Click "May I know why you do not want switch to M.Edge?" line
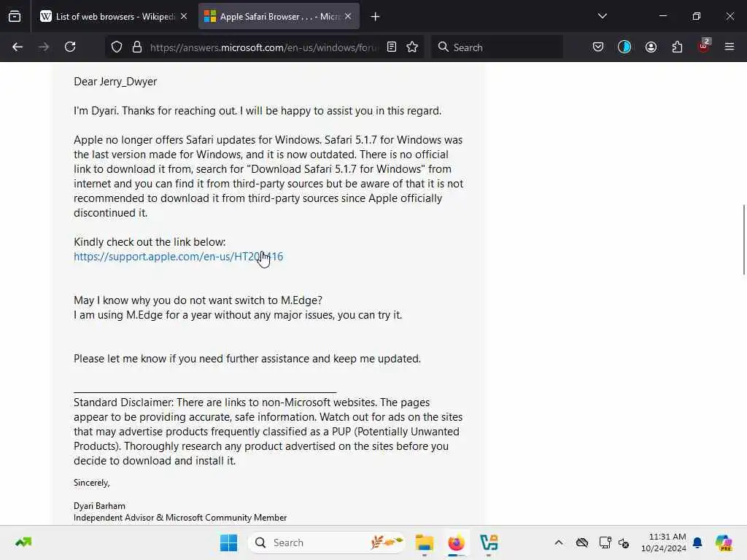Image resolution: width=747 pixels, height=560 pixels. 198,300
